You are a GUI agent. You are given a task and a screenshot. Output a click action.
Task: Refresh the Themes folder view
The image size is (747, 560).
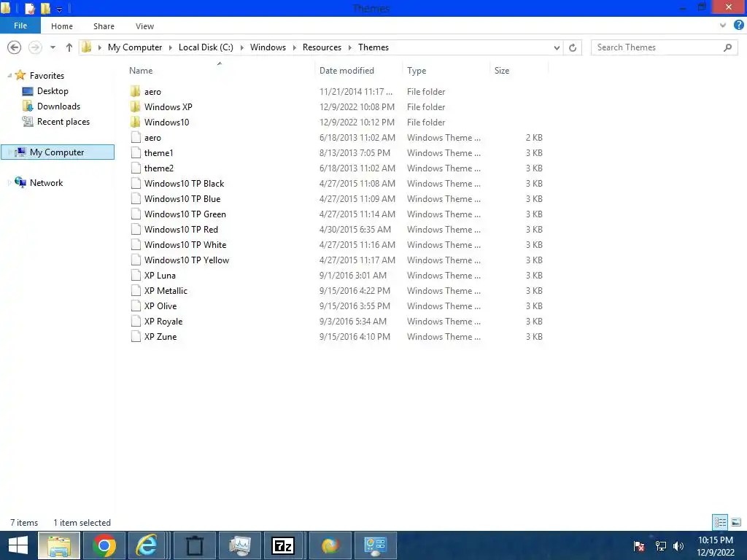point(573,47)
